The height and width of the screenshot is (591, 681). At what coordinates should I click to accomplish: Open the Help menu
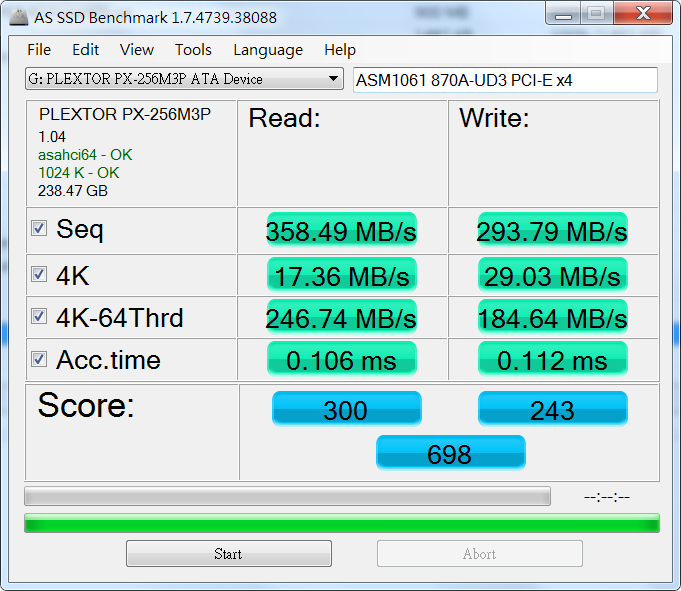coord(340,50)
